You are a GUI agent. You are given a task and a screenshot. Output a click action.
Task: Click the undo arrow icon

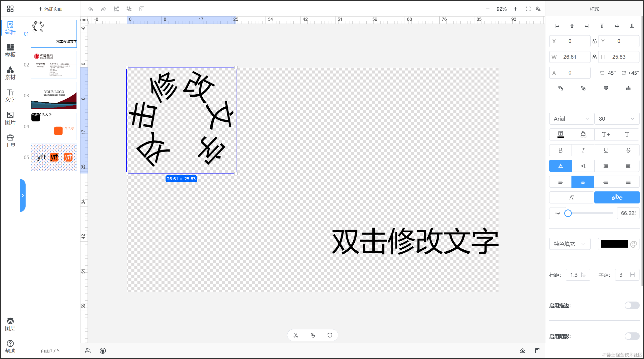click(x=91, y=9)
